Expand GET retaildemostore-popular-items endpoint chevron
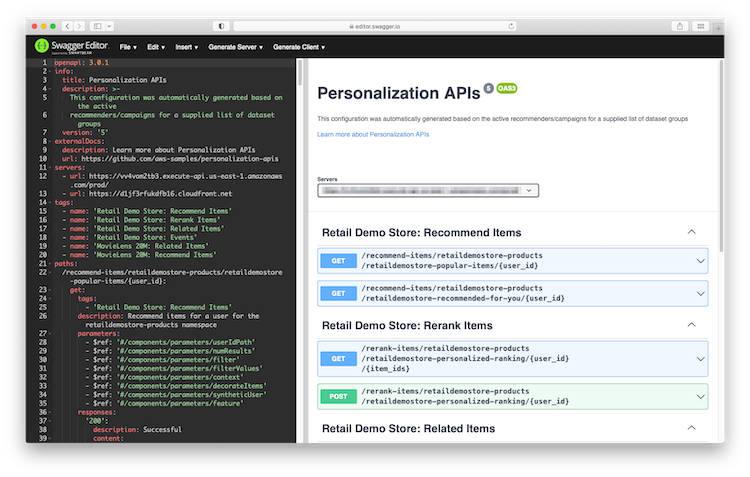The height and width of the screenshot is (477, 750). pos(700,261)
